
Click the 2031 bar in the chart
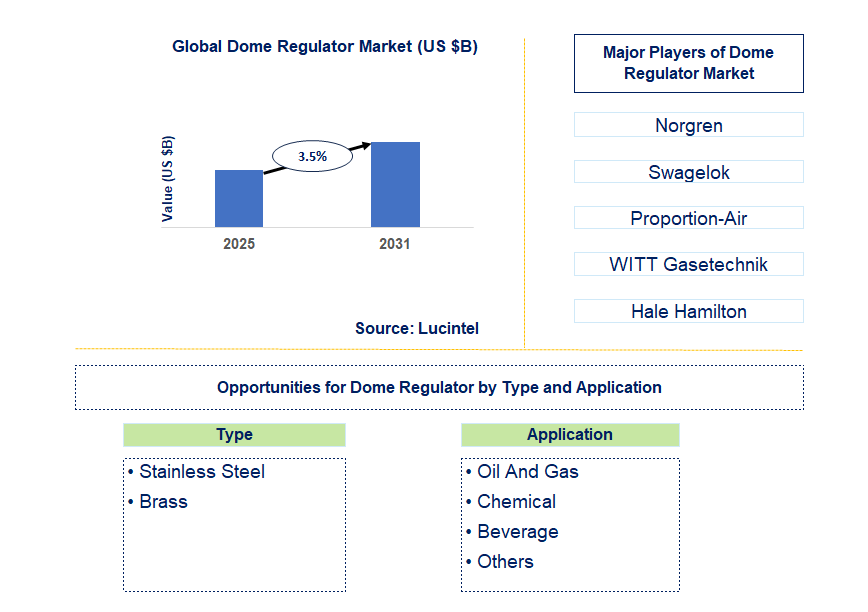395,185
